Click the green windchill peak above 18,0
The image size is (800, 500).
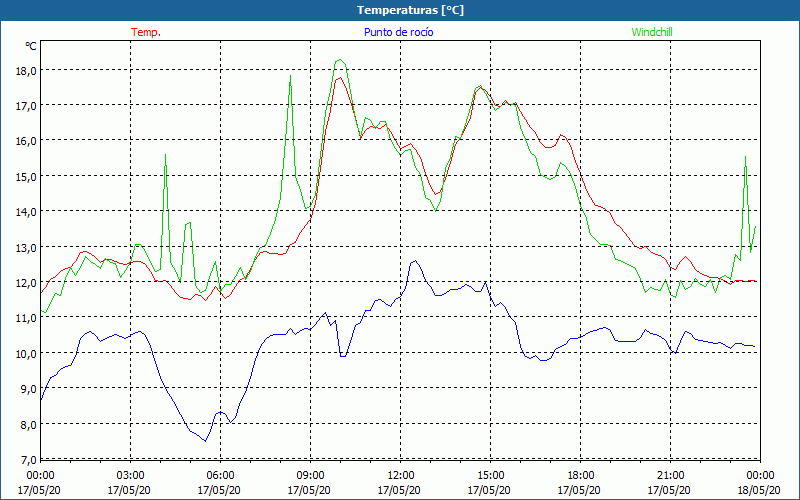[340, 60]
